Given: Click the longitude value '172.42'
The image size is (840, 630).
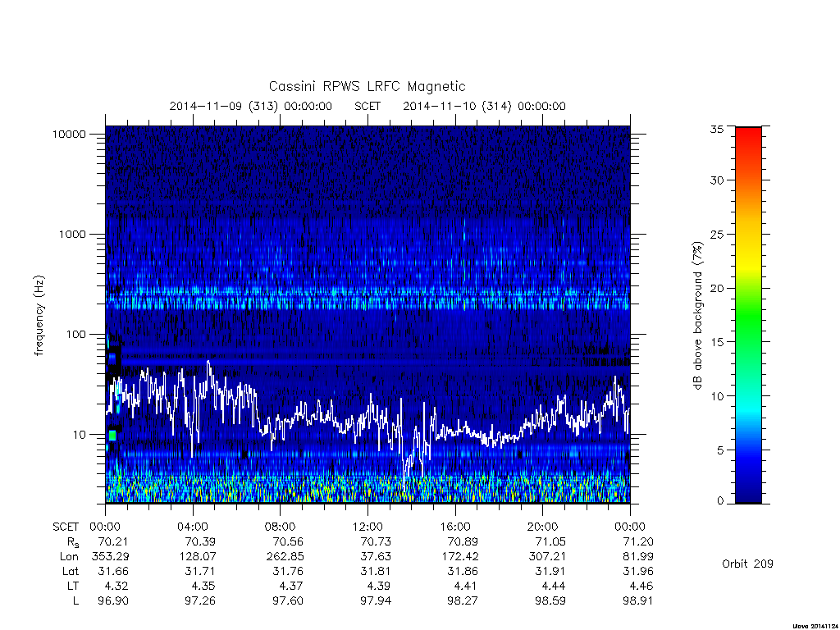Looking at the screenshot, I should pos(460,557).
